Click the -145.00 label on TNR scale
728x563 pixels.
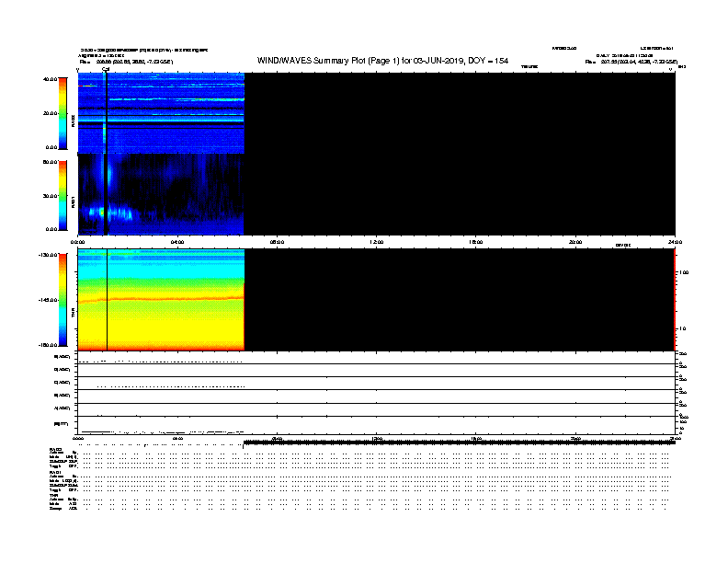point(49,300)
